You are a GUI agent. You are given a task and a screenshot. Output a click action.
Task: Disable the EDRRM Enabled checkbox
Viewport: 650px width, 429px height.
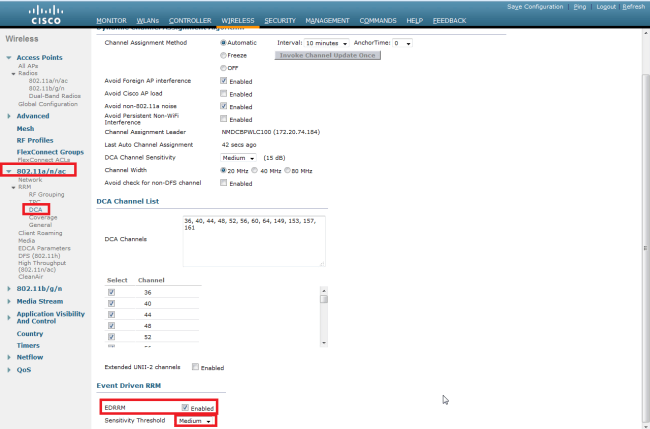(186, 408)
